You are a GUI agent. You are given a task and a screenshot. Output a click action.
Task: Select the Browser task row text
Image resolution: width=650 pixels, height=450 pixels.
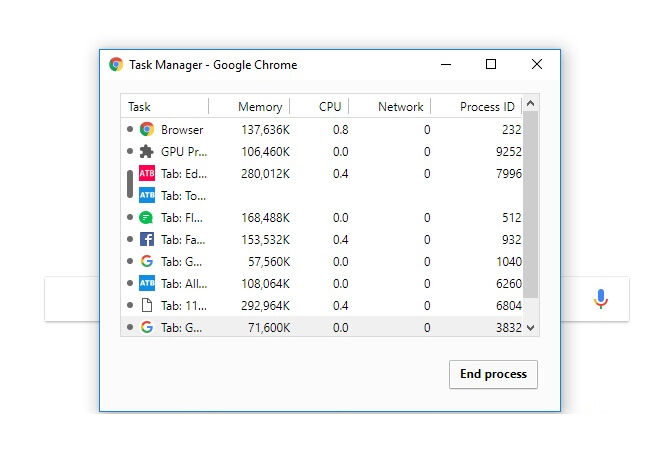coord(182,130)
